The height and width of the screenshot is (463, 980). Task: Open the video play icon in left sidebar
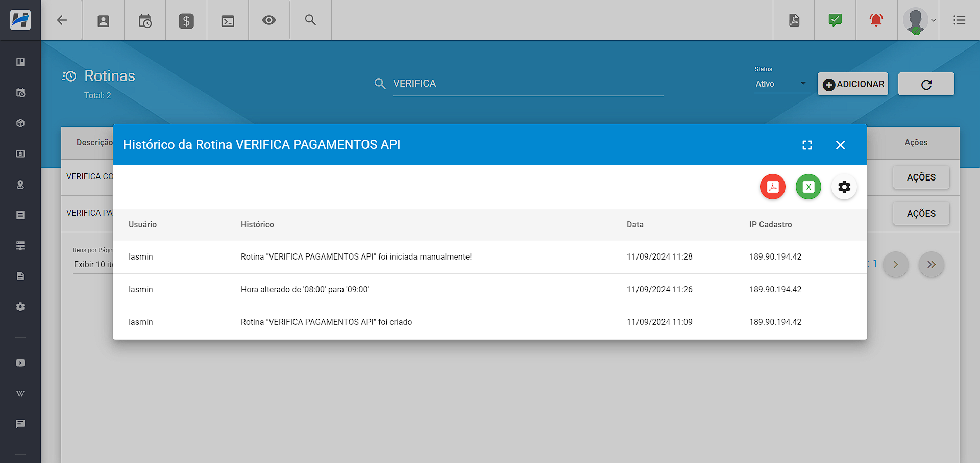pyautogui.click(x=20, y=363)
